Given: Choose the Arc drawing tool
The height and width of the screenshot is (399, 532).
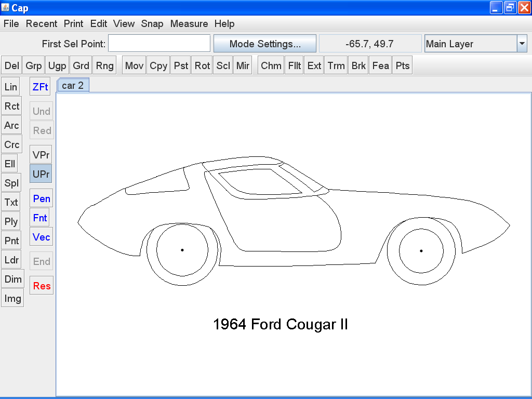Looking at the screenshot, I should point(11,125).
